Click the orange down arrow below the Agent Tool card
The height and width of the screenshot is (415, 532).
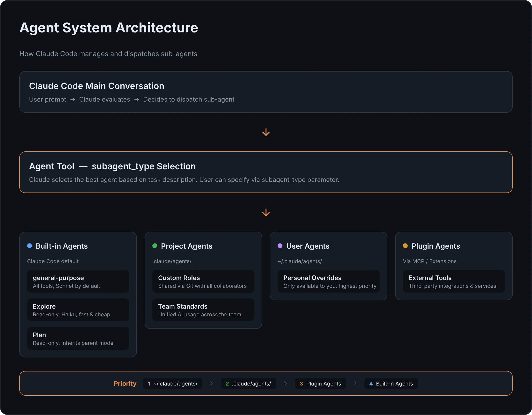(266, 212)
